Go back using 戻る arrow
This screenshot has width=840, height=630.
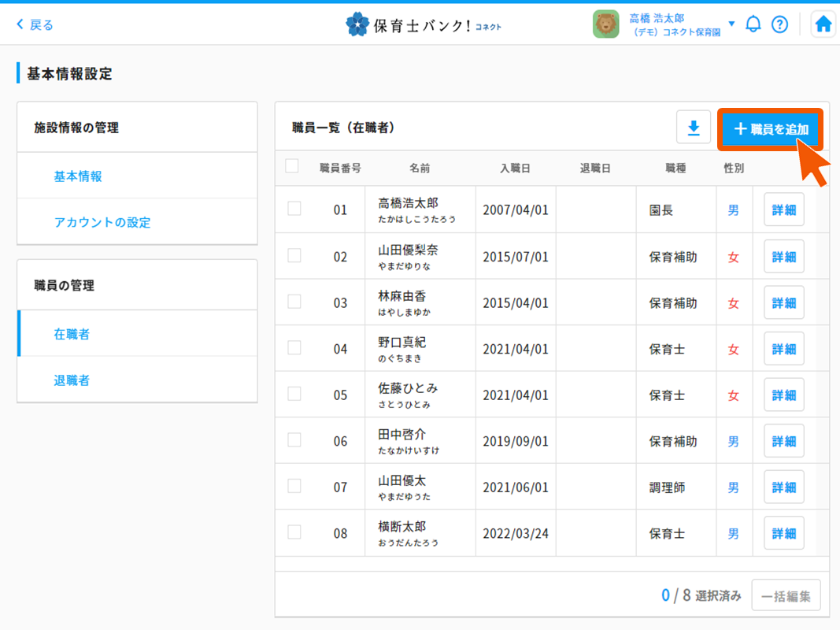35,24
